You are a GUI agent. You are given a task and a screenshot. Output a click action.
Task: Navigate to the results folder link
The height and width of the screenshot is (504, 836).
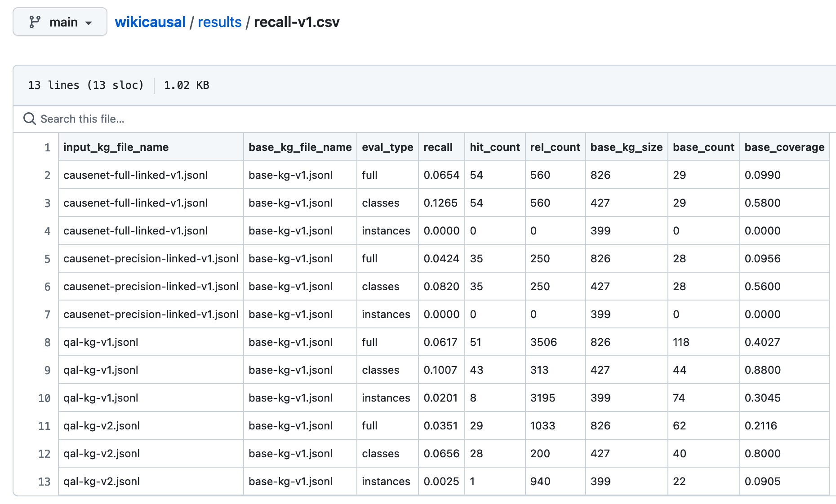coord(219,22)
